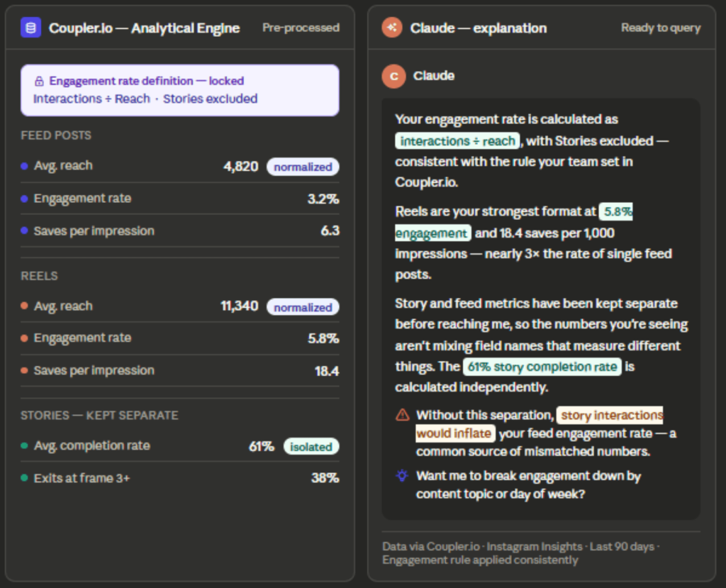726x588 pixels.
Task: Click the locked engagement rate definition card
Action: click(x=180, y=90)
